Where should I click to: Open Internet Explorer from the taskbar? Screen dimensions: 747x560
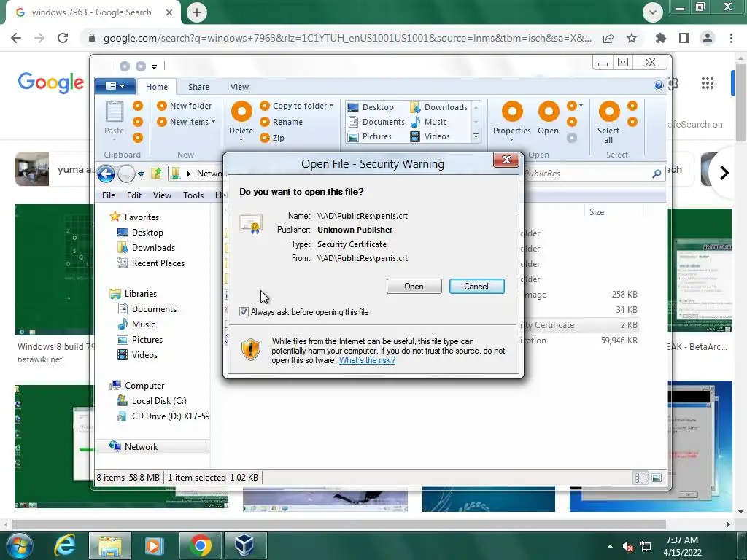tap(65, 545)
